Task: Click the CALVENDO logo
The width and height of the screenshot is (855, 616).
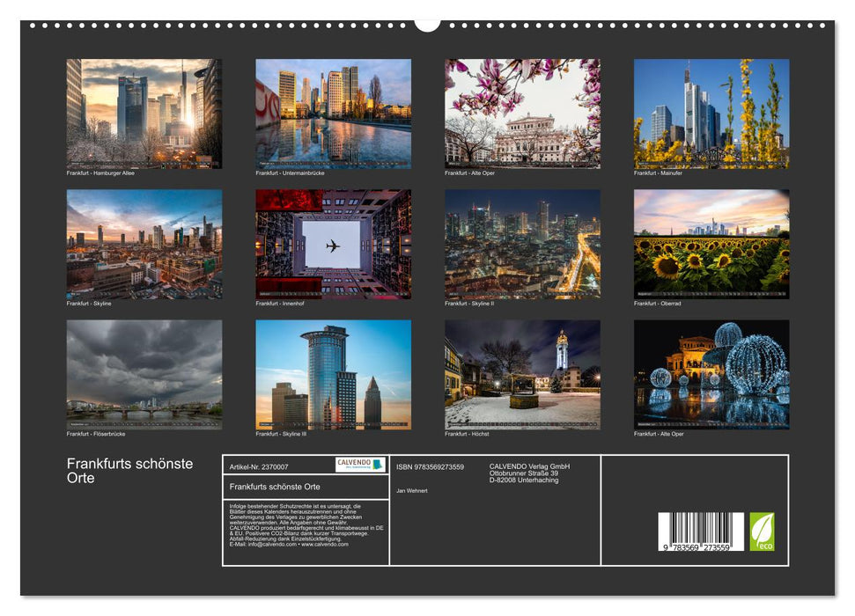Action: 360,465
